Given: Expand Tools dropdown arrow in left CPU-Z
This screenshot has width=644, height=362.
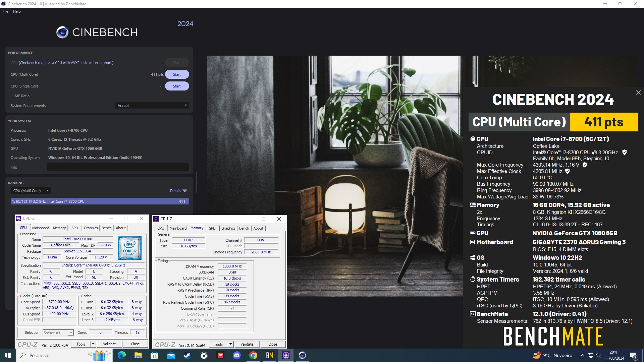Looking at the screenshot, I should (x=93, y=344).
